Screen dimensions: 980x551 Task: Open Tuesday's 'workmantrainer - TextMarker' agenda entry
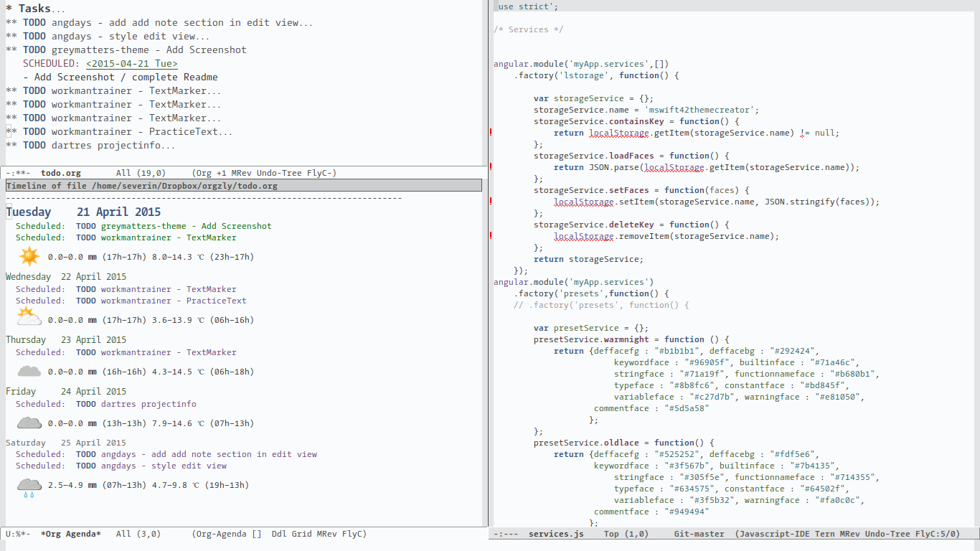[169, 237]
